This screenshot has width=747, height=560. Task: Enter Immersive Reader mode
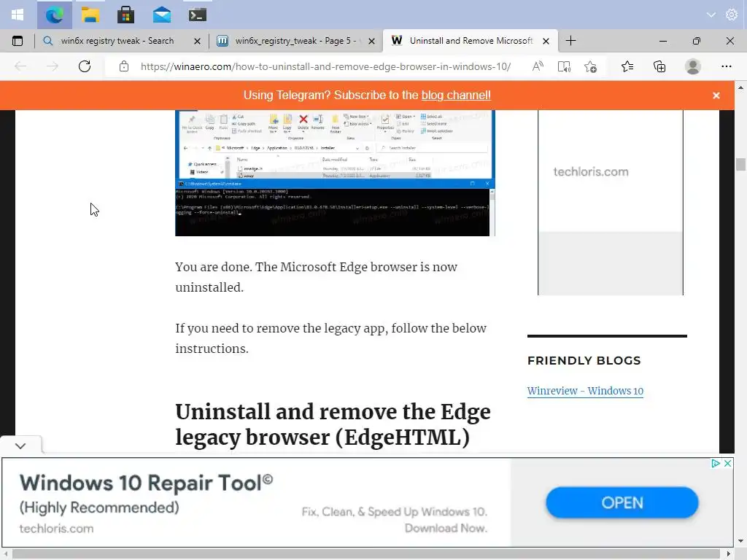pos(564,66)
